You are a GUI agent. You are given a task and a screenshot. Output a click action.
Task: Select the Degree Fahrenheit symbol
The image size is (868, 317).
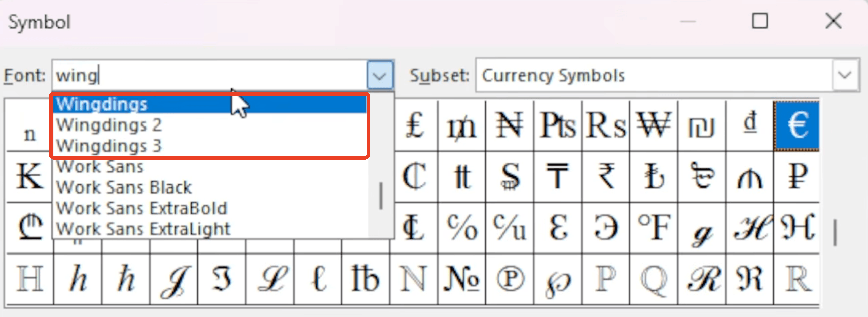pyautogui.click(x=654, y=228)
